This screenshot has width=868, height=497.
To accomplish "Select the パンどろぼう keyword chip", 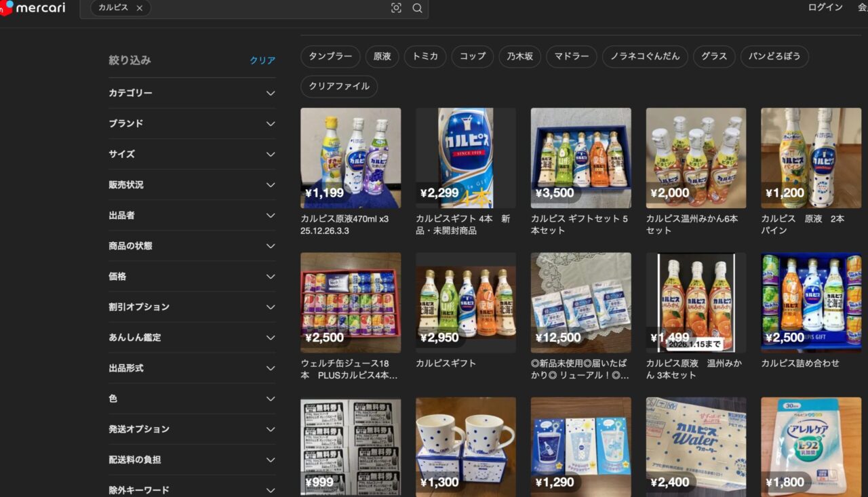I will 774,56.
